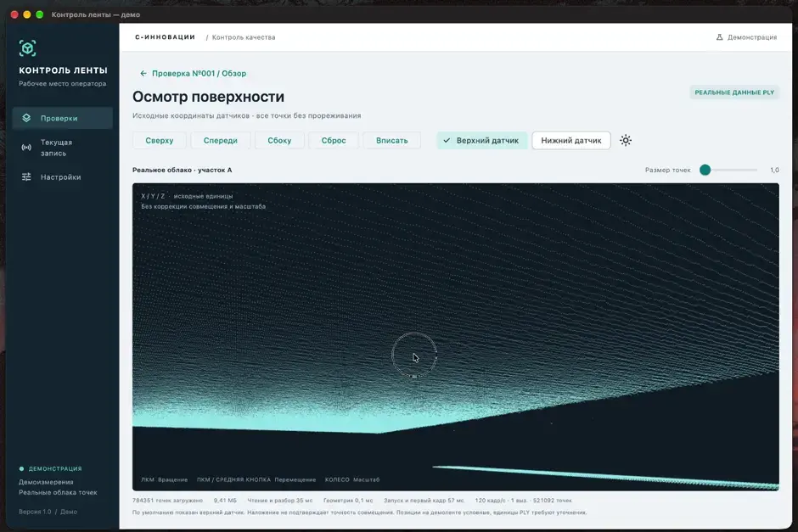This screenshot has width=798, height=532.
Task: Toggle the Нижний датчик sensor
Action: pos(571,140)
